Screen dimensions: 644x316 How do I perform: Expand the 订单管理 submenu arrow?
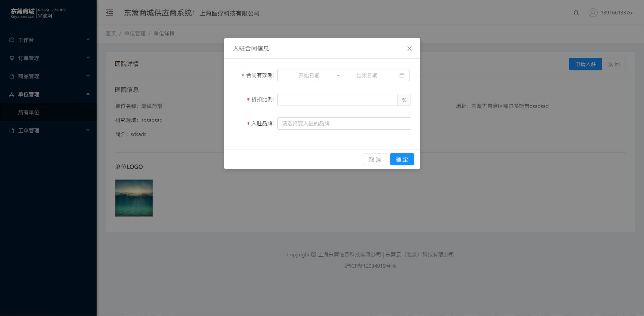coord(88,58)
